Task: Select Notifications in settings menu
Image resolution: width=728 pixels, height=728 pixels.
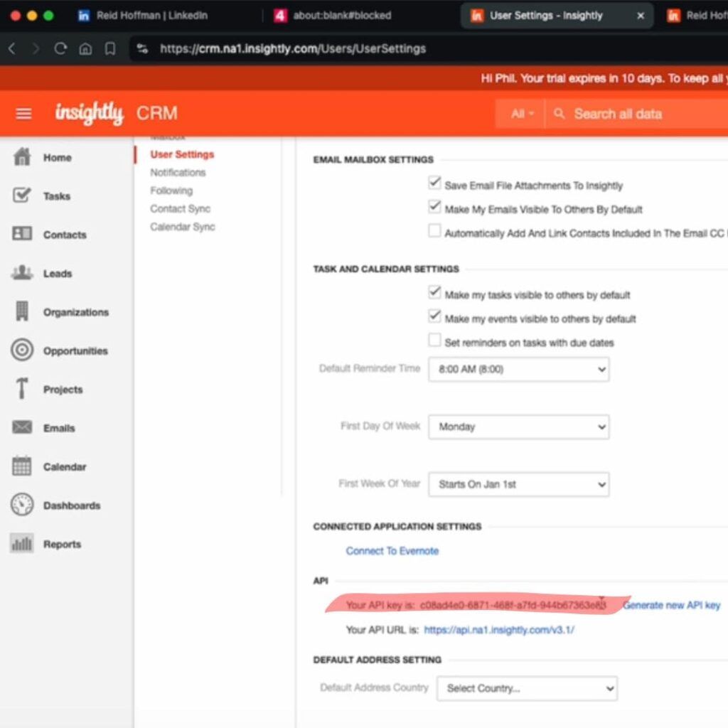Action: (x=178, y=173)
